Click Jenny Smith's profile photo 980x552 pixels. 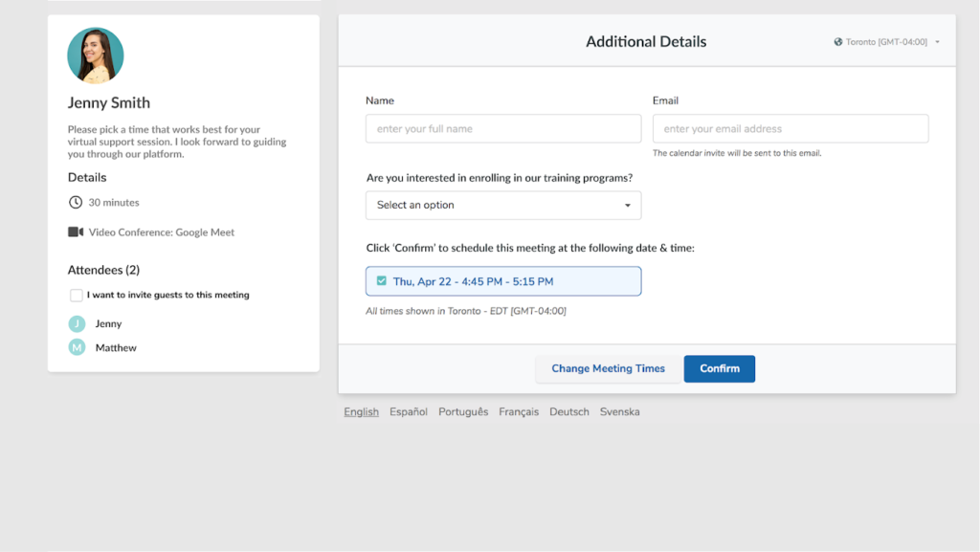click(96, 55)
